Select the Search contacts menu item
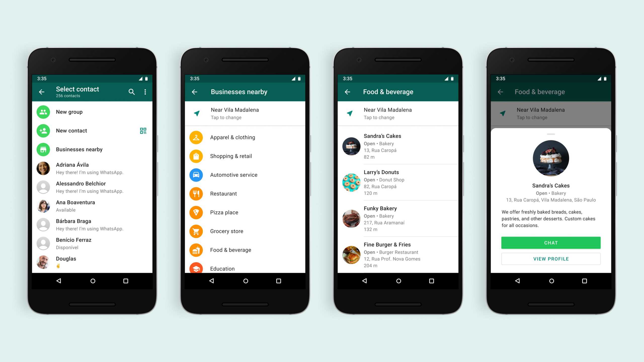 (x=131, y=92)
